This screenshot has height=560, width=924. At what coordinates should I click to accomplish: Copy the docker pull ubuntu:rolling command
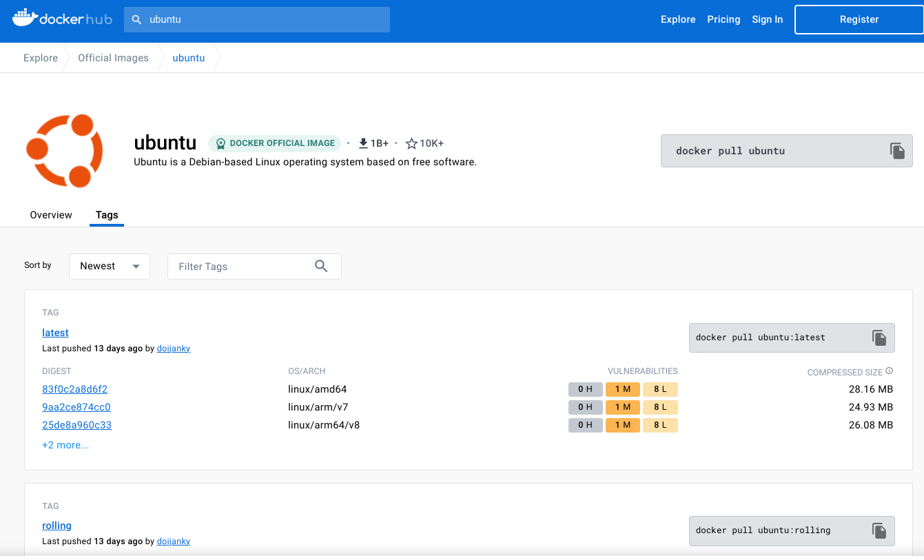879,530
